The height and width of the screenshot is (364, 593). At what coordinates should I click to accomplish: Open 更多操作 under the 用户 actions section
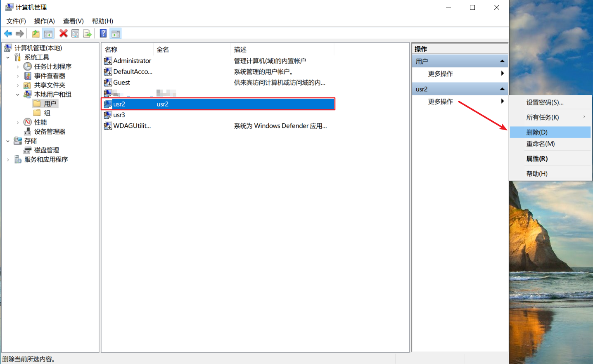[460, 73]
